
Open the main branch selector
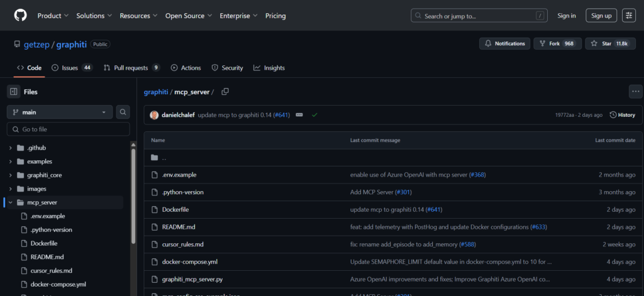[60, 112]
